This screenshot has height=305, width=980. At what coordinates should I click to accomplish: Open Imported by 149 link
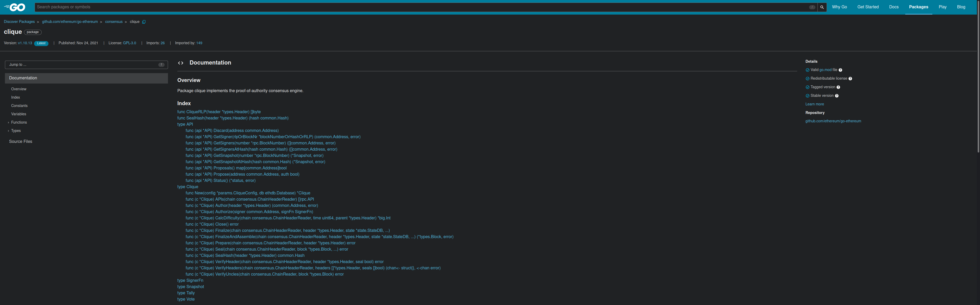pyautogui.click(x=199, y=43)
